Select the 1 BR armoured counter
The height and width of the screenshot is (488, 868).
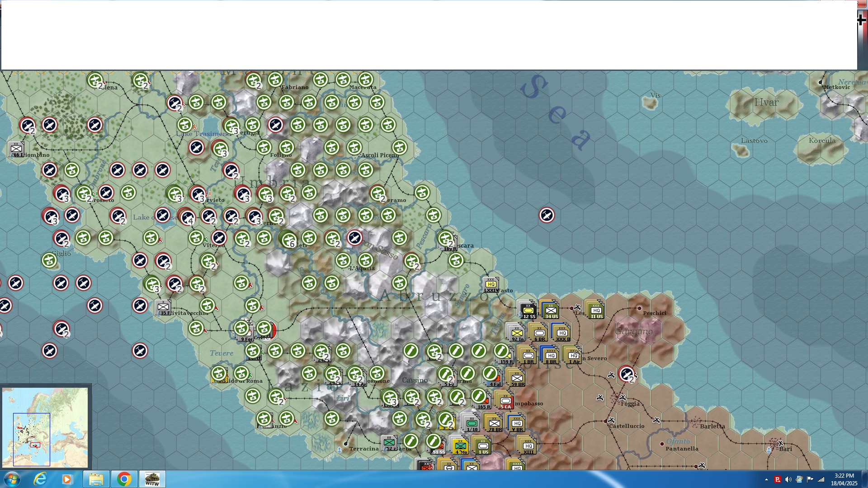tap(528, 356)
